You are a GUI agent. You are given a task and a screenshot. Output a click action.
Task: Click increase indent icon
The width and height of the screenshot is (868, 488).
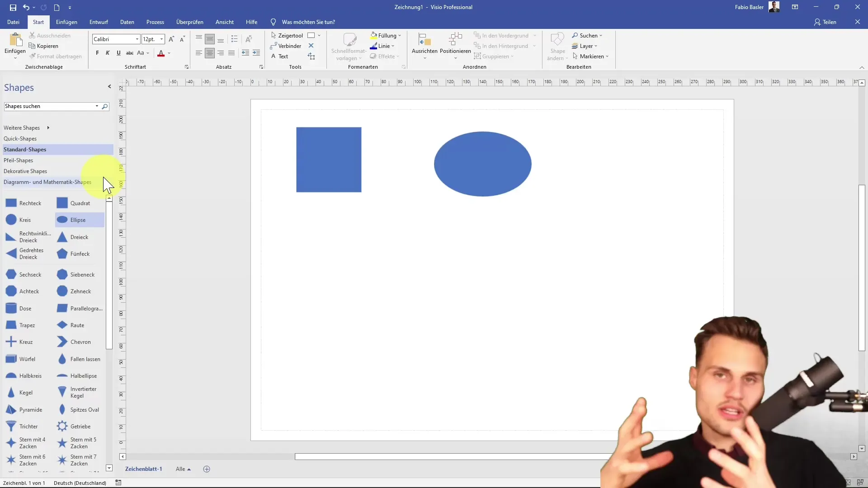point(256,53)
